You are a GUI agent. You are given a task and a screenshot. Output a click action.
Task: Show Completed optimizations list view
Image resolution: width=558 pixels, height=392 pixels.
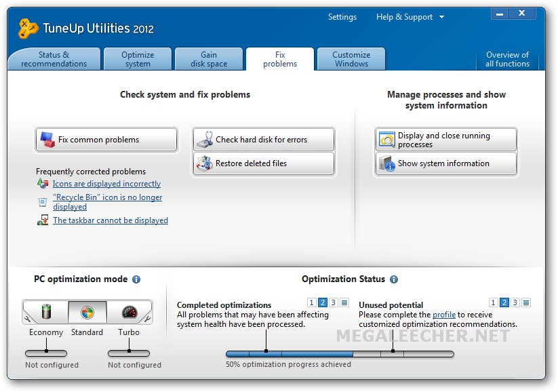pyautogui.click(x=344, y=302)
